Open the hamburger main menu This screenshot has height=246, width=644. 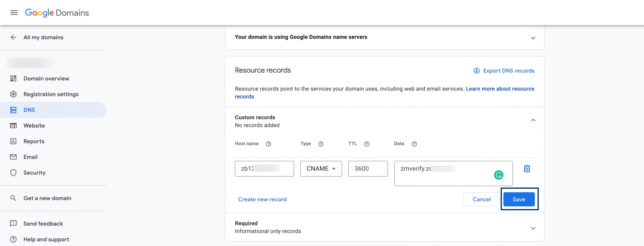tap(14, 13)
